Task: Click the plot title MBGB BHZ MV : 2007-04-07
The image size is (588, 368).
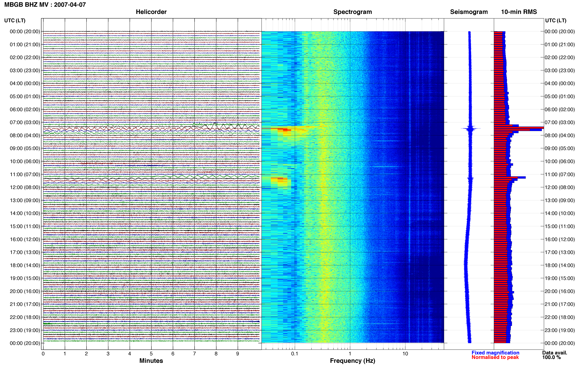Action: 45,5
